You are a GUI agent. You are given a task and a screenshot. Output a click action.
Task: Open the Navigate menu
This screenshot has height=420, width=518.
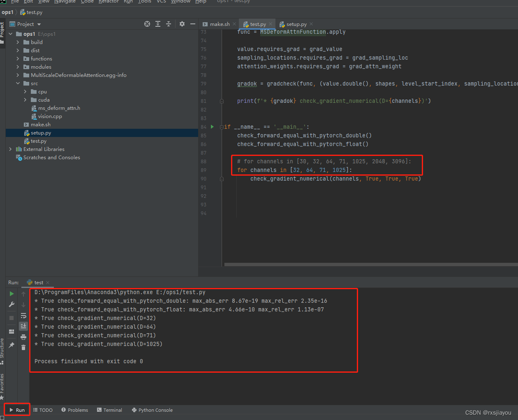coord(65,2)
